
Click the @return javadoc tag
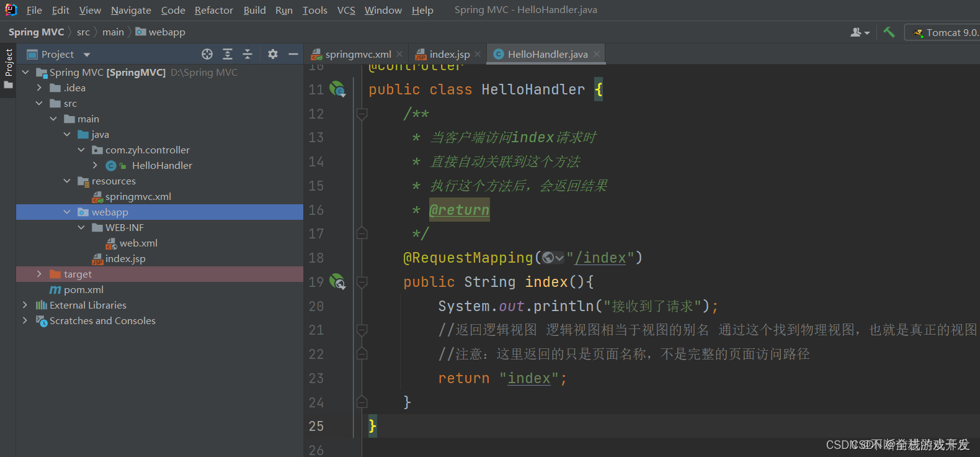pos(460,210)
